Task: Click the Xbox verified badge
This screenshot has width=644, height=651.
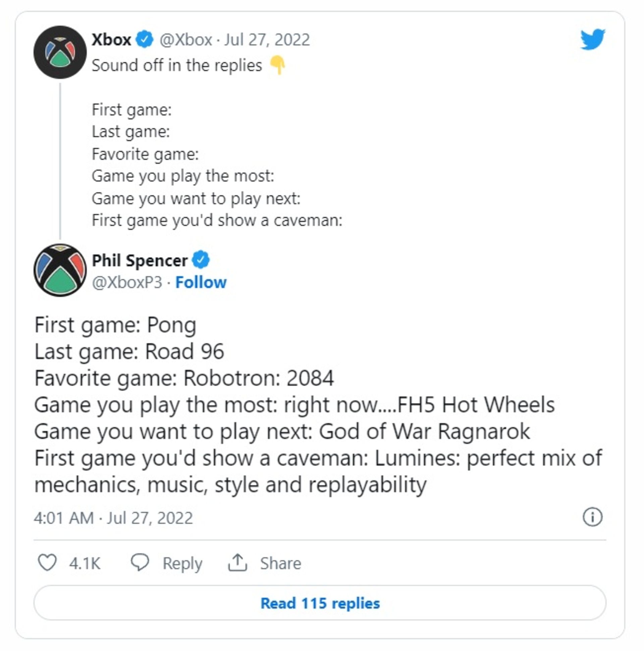Action: (144, 40)
